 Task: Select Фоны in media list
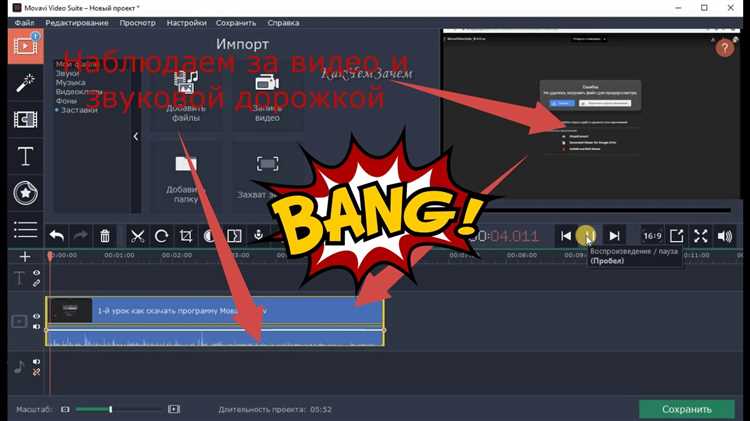[66, 101]
